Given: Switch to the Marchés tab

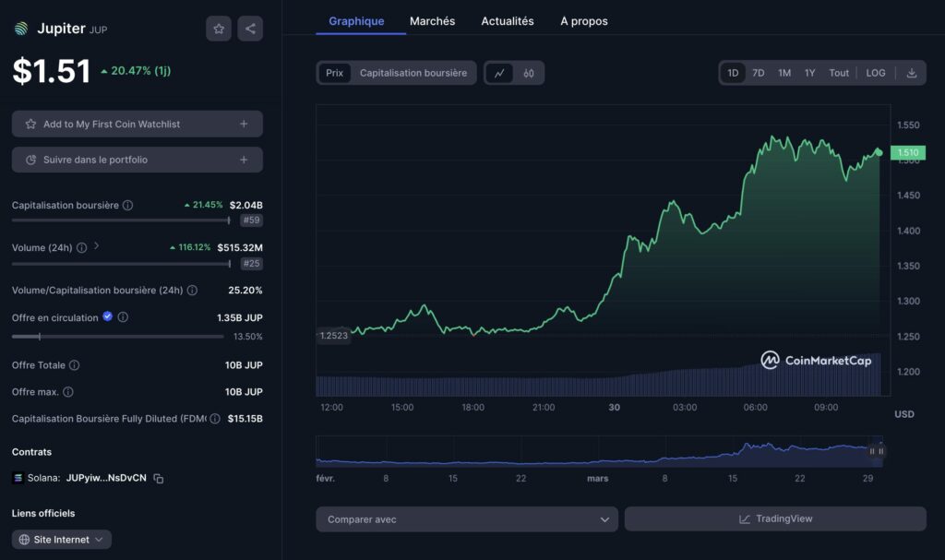Looking at the screenshot, I should pos(432,20).
